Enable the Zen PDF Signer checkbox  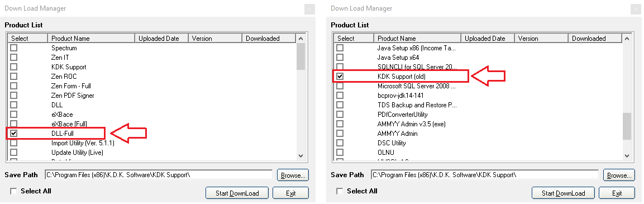14,96
